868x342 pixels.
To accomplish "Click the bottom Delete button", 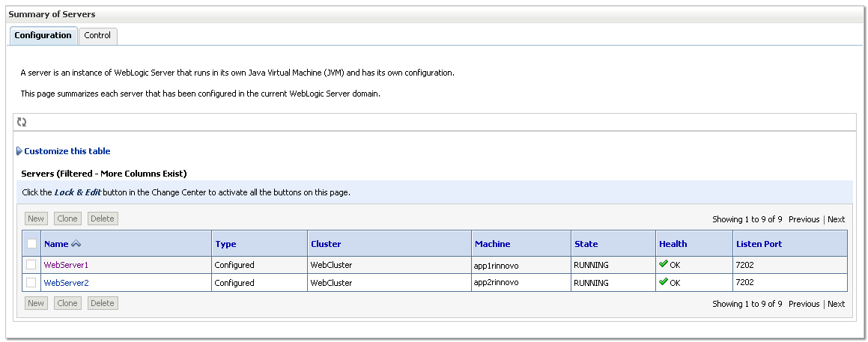I will coord(103,303).
